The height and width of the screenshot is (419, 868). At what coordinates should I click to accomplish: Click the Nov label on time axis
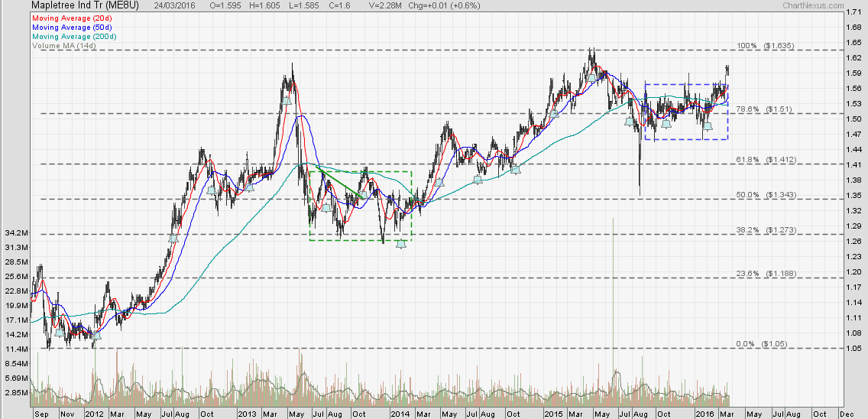67,414
